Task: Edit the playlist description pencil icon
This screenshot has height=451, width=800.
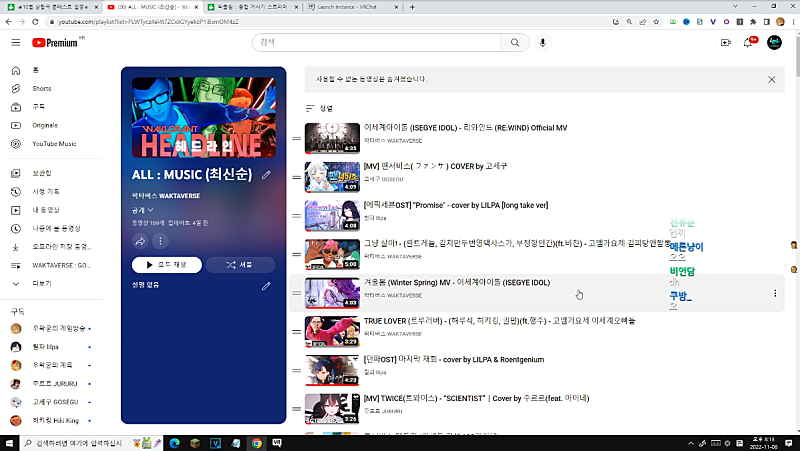Action: 266,286
